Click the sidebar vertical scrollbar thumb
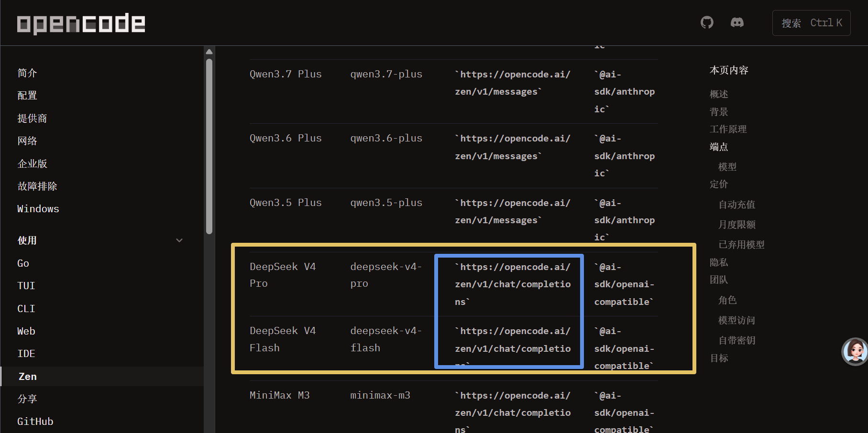 click(209, 146)
